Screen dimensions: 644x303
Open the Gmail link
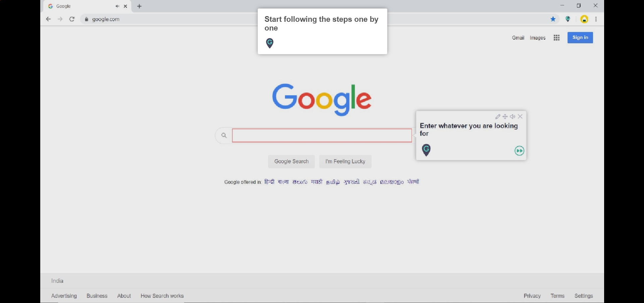(518, 38)
